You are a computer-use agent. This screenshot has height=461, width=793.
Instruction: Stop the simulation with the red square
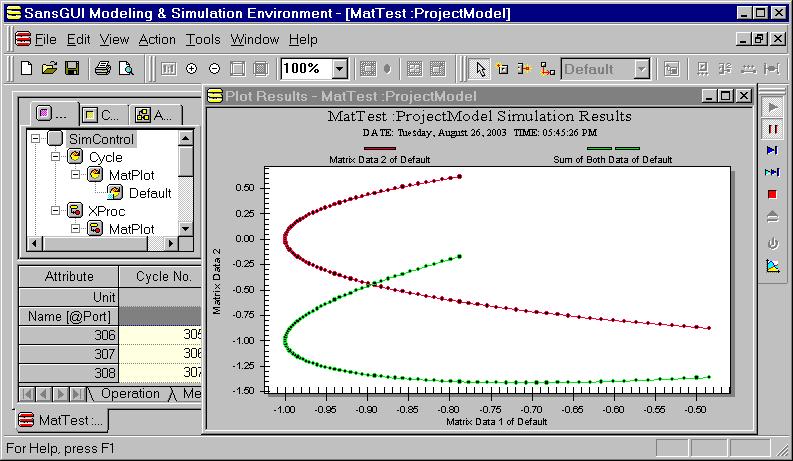point(772,194)
